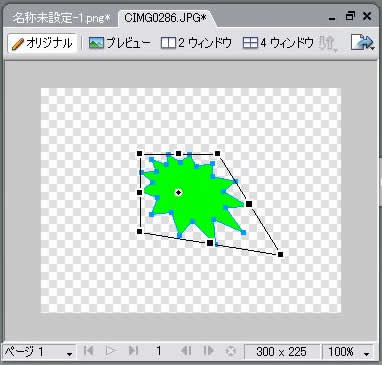Image resolution: width=382 pixels, height=365 pixels.
Task: Show the 2 ウィンドウ preview layout
Action: (196, 43)
